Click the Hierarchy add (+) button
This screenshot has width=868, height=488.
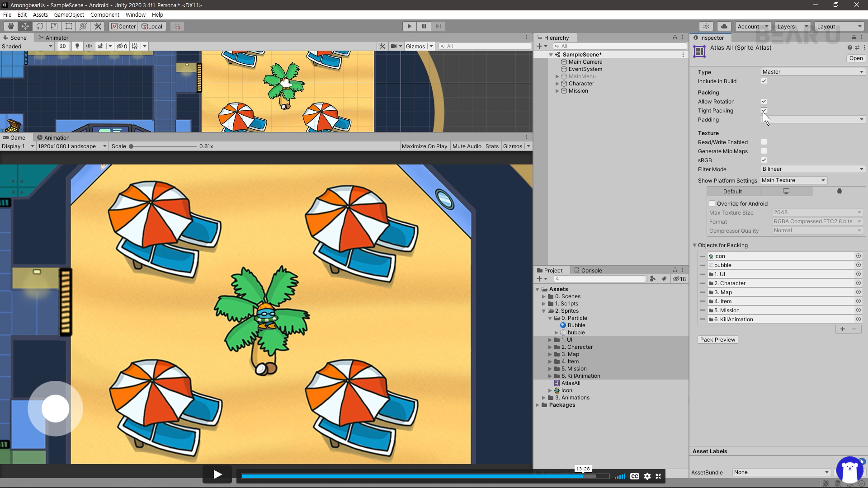coord(539,46)
